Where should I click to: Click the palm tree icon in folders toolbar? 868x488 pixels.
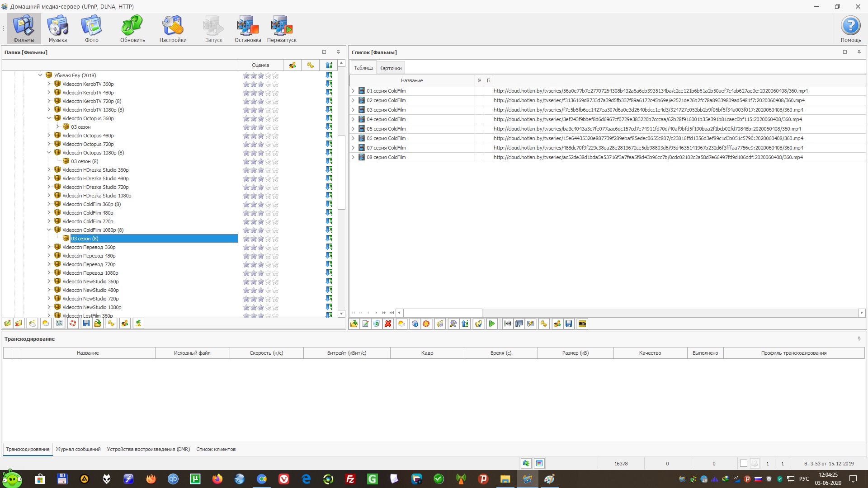click(x=138, y=323)
